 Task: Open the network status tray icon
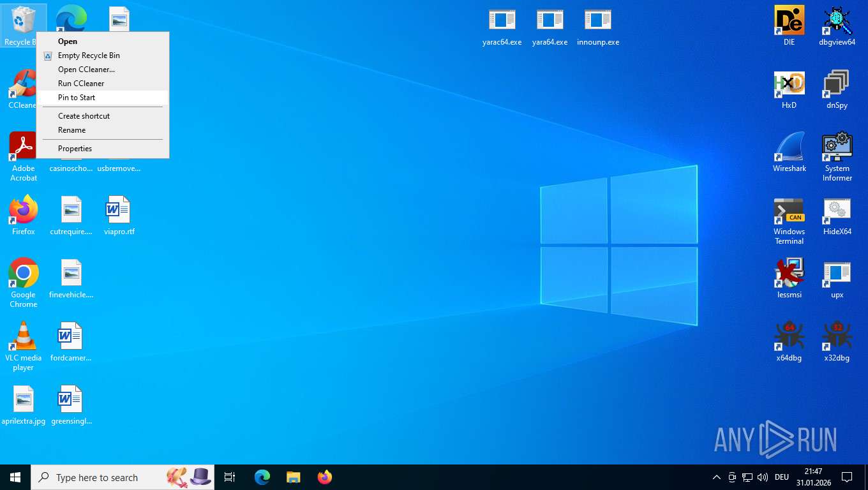point(747,477)
